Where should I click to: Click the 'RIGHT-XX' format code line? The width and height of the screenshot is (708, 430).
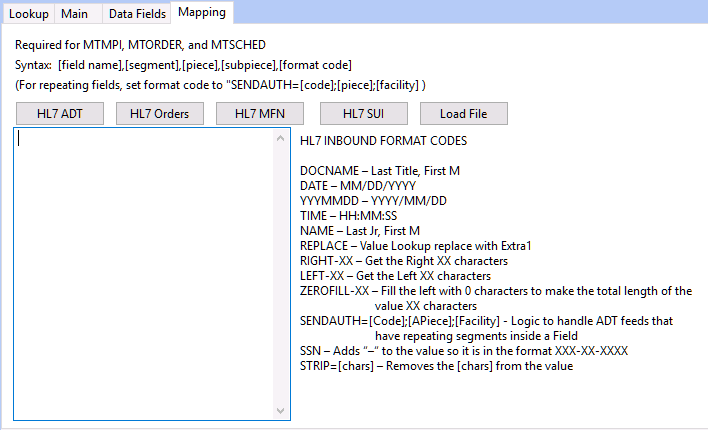pos(404,261)
